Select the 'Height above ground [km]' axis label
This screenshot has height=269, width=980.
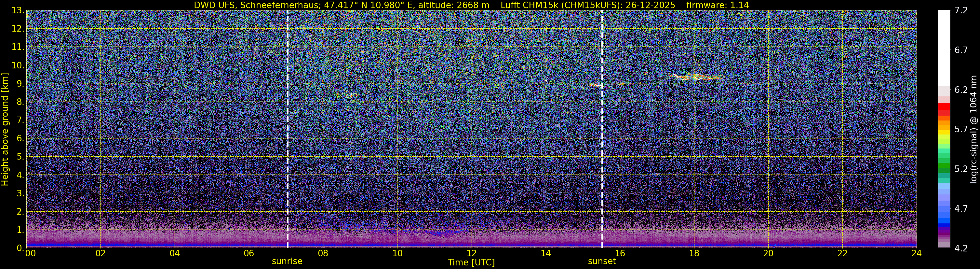[5, 129]
